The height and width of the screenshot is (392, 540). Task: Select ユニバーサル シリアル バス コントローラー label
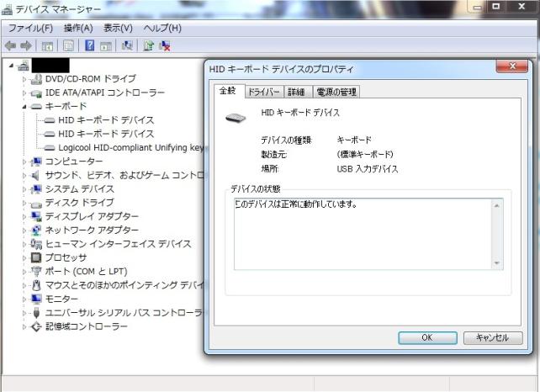click(x=124, y=313)
